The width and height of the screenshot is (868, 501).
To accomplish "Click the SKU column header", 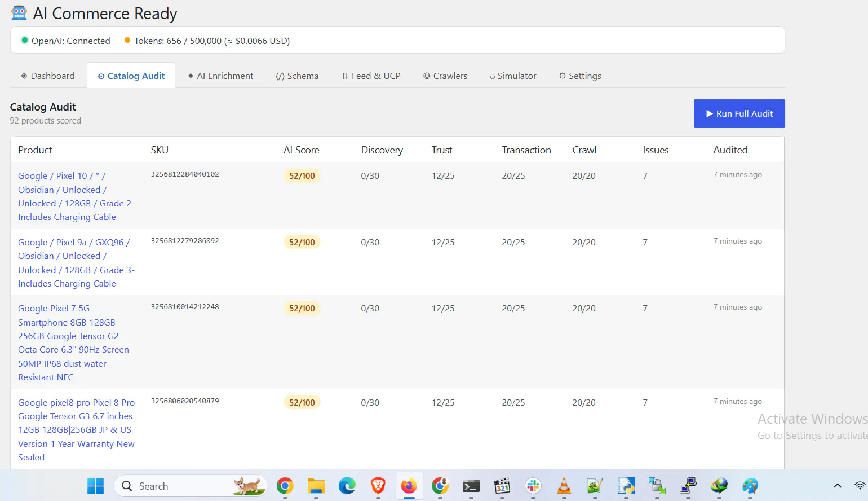I will [x=160, y=150].
